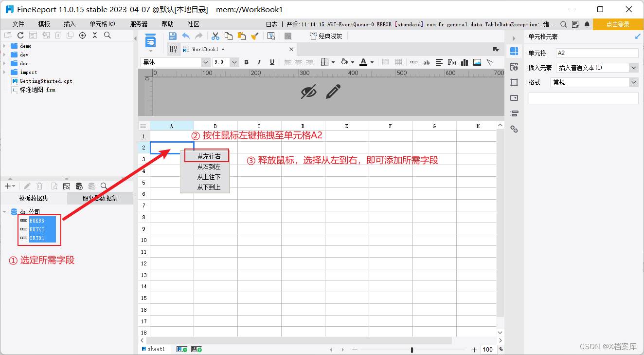644x355 pixels.
Task: Click the ab insert text icon
Action: tap(427, 62)
